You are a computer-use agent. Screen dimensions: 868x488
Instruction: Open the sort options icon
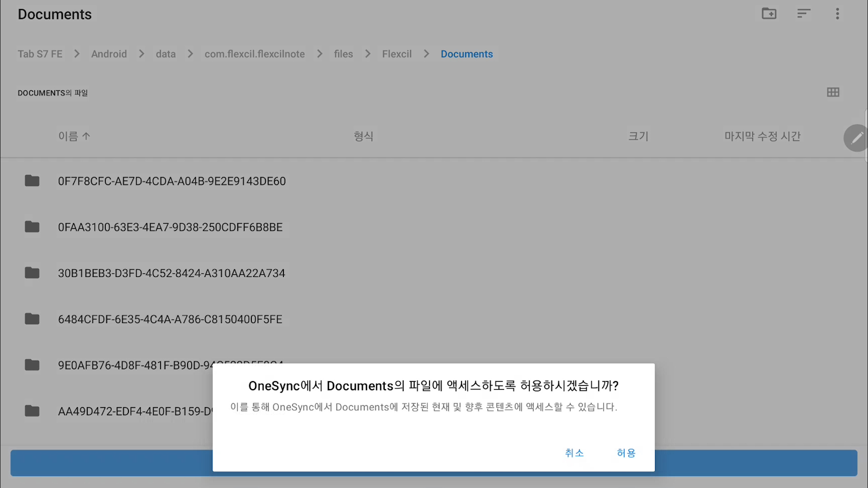click(803, 14)
